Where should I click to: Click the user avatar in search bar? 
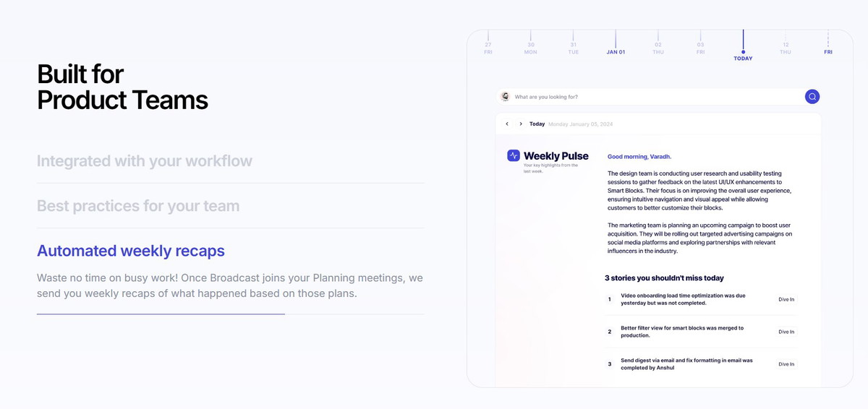coord(506,96)
